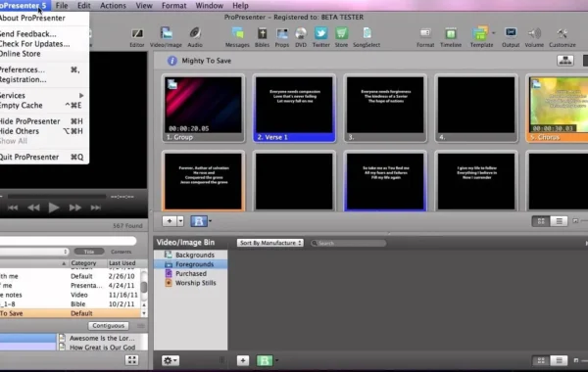Click the fullscreen expand icon below playlist

[132, 360]
